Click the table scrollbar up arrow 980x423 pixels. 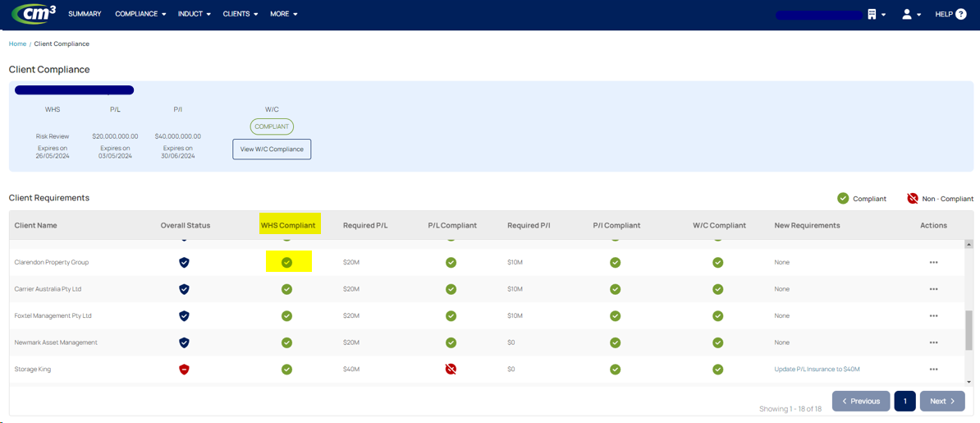point(969,244)
